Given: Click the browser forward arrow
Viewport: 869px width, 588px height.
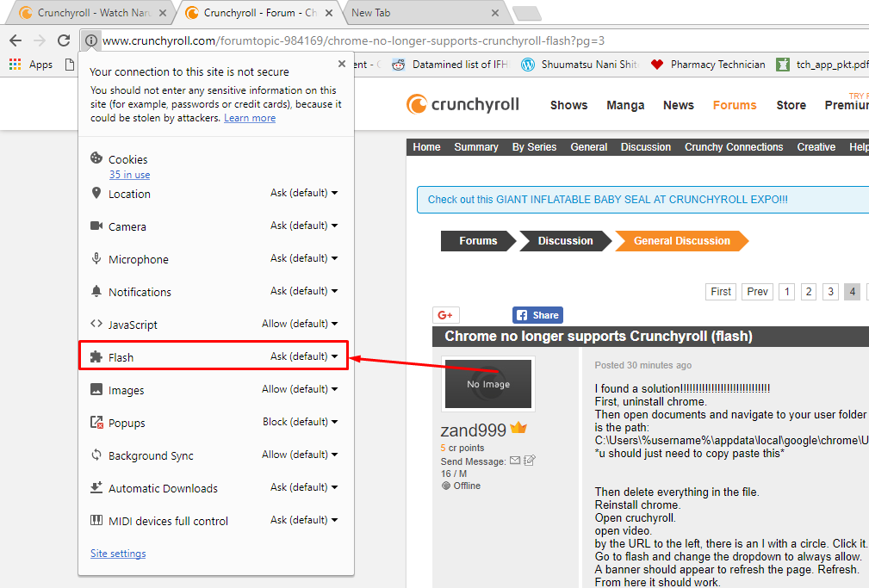Looking at the screenshot, I should 40,40.
